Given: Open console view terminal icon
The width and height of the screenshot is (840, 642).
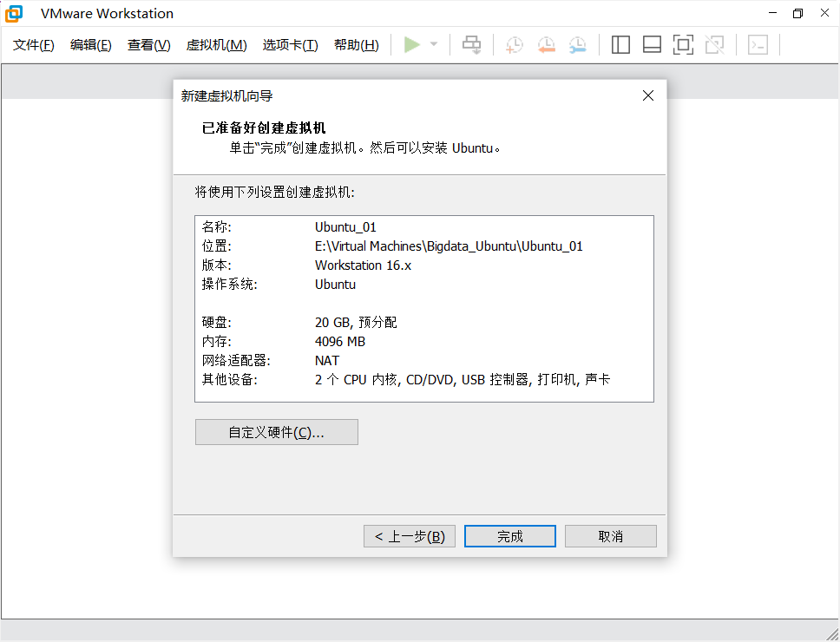Looking at the screenshot, I should [x=758, y=45].
